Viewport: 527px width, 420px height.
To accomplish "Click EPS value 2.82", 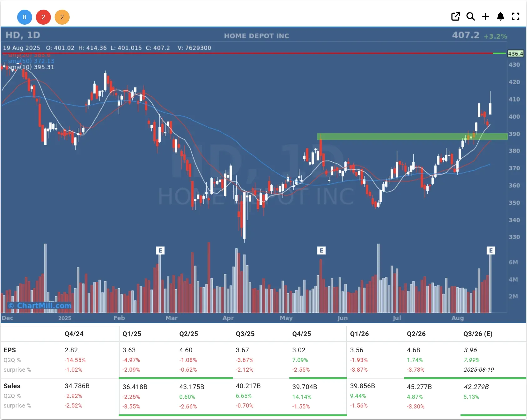I will [71, 350].
